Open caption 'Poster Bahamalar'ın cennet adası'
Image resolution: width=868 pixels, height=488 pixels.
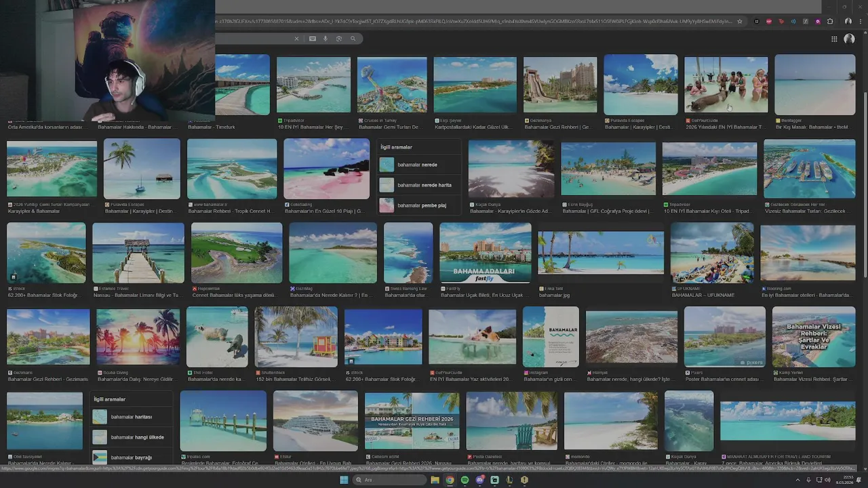[x=724, y=380]
